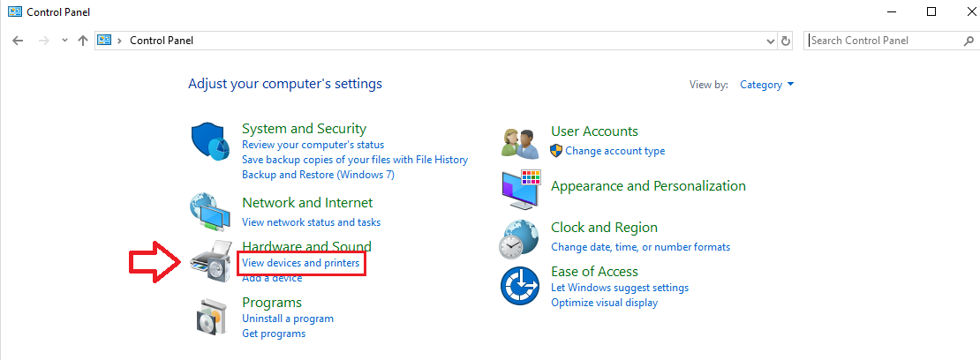Click into the Search Control Panel field
Screen dimensions: 980x360
click(x=891, y=41)
